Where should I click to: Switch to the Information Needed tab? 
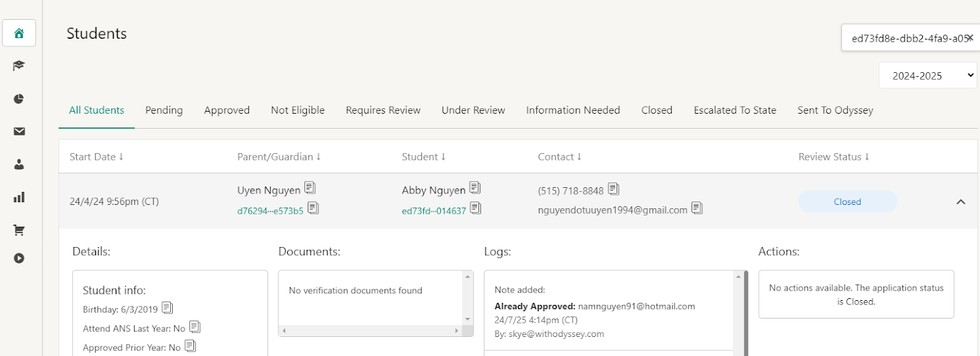pos(573,110)
